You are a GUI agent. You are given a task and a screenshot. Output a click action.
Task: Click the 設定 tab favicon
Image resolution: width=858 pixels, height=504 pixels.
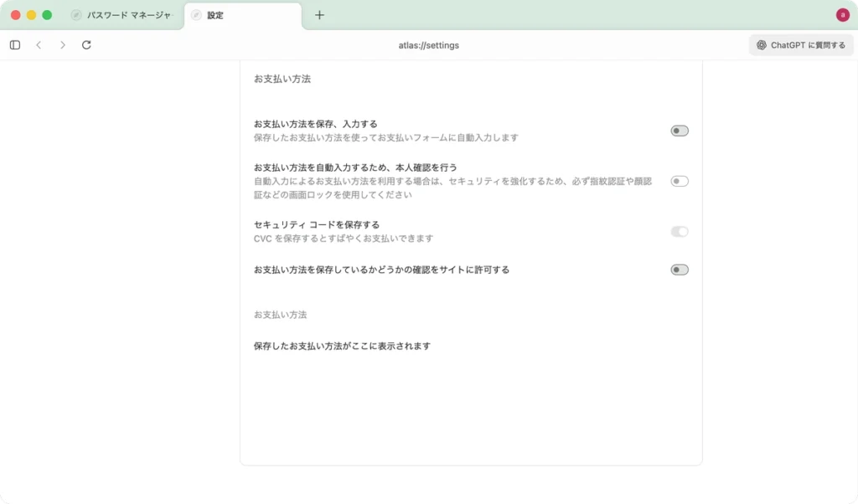point(196,14)
